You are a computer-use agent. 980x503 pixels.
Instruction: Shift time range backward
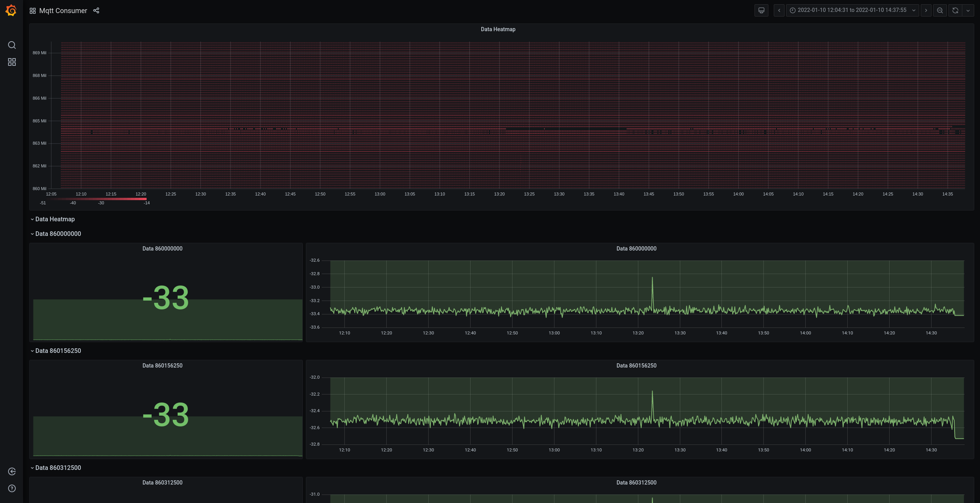pyautogui.click(x=779, y=10)
